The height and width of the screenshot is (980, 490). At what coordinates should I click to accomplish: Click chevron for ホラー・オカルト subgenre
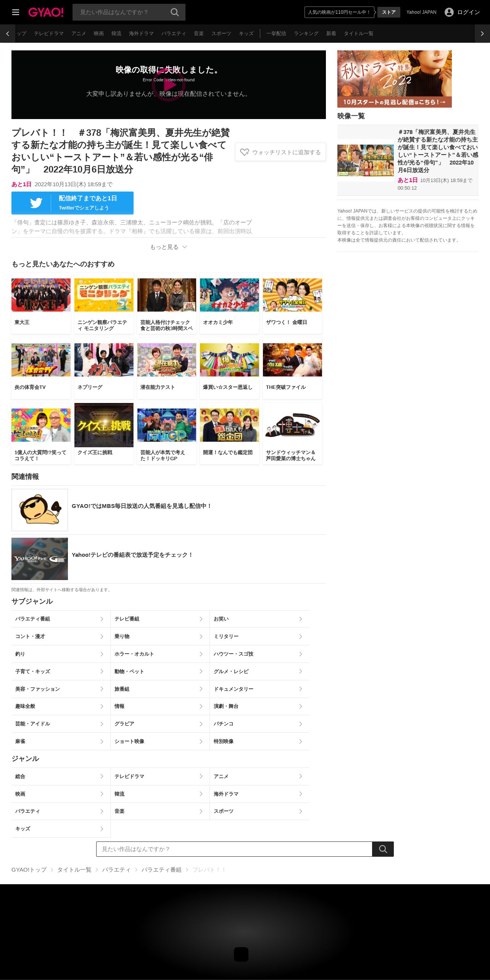[201, 654]
